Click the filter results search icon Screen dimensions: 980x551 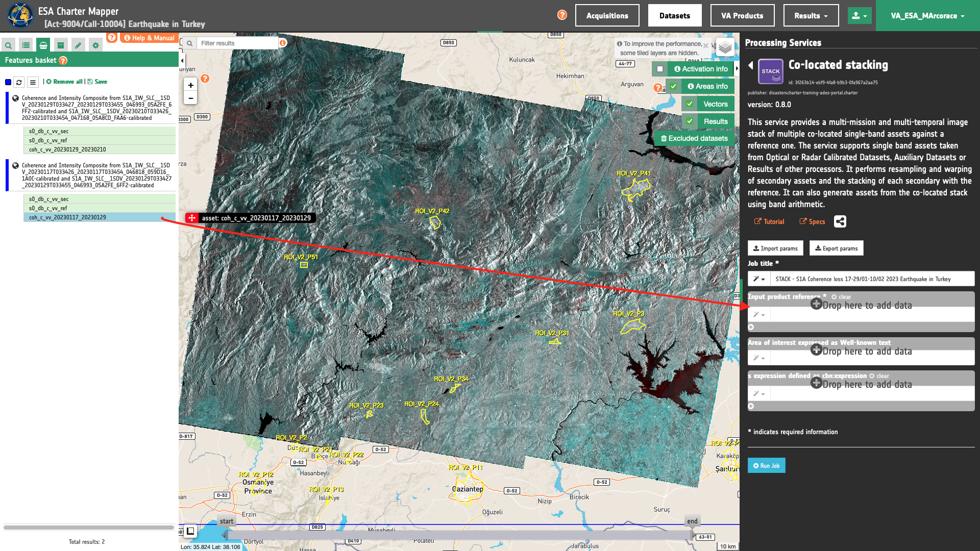point(190,43)
